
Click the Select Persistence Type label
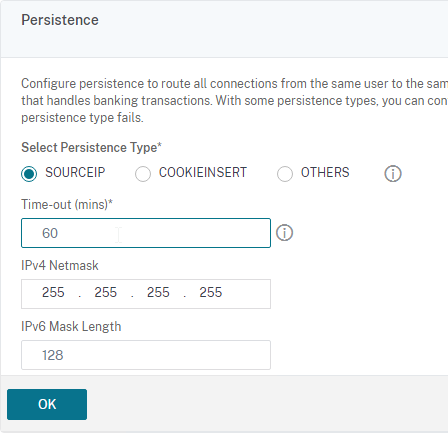(91, 148)
